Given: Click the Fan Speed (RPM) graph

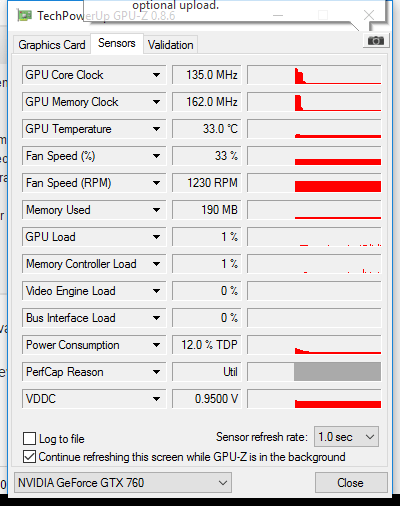Looking at the screenshot, I should (x=314, y=183).
